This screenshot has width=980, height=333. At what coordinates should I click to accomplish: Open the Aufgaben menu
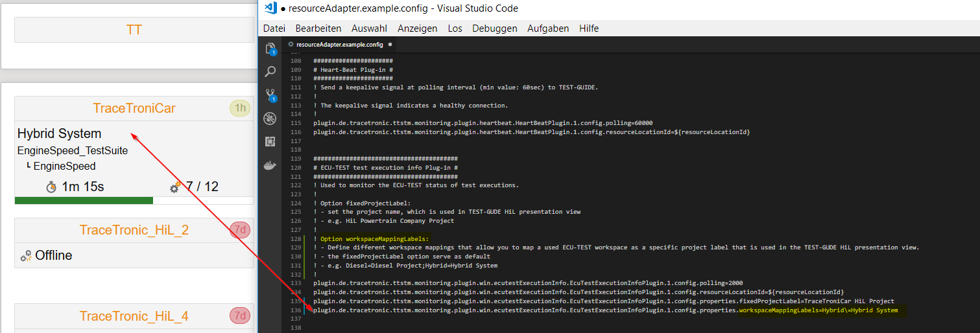[x=548, y=29]
